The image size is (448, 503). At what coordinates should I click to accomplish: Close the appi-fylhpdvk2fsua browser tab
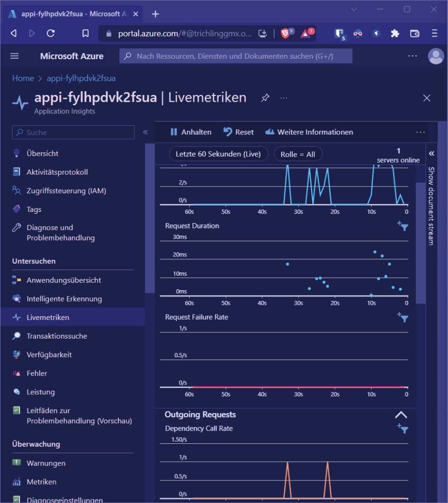pos(136,14)
